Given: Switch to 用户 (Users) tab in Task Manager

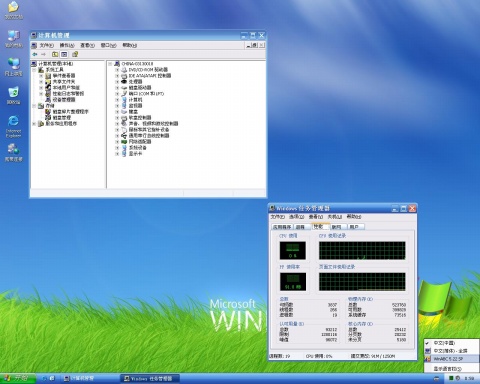Looking at the screenshot, I should pos(355,227).
